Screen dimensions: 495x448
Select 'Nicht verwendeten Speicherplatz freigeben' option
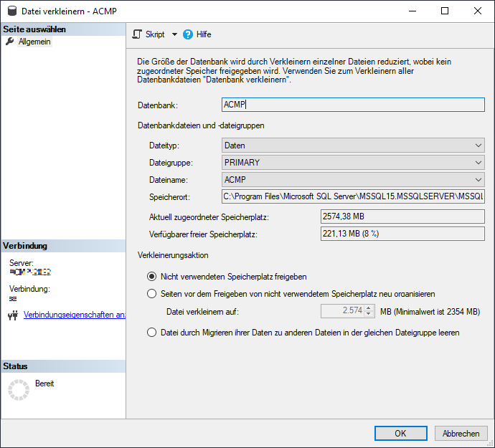[151, 276]
